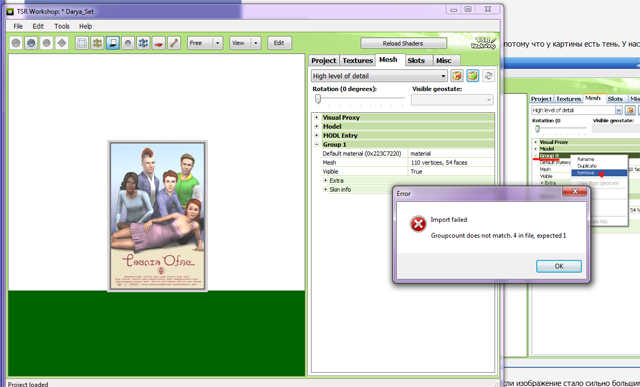Image resolution: width=640 pixels, height=387 pixels.
Task: Toggle the blue joints lattice toolbar icon
Action: click(143, 43)
